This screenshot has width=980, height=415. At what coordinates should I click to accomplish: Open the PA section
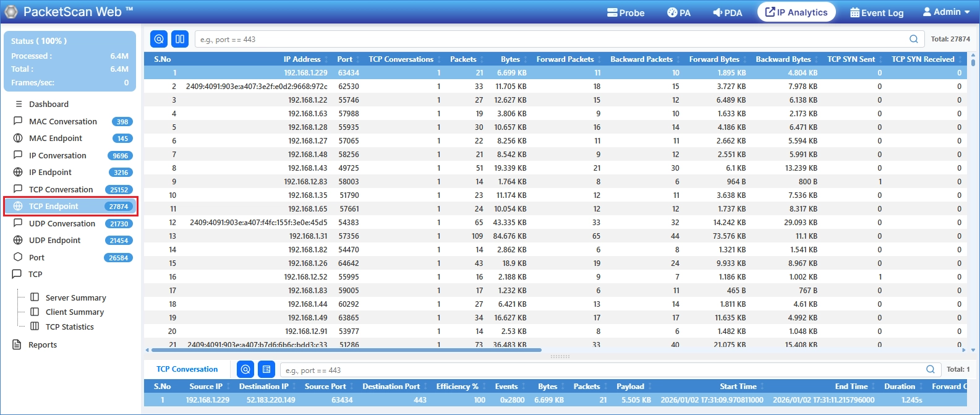[x=679, y=12]
